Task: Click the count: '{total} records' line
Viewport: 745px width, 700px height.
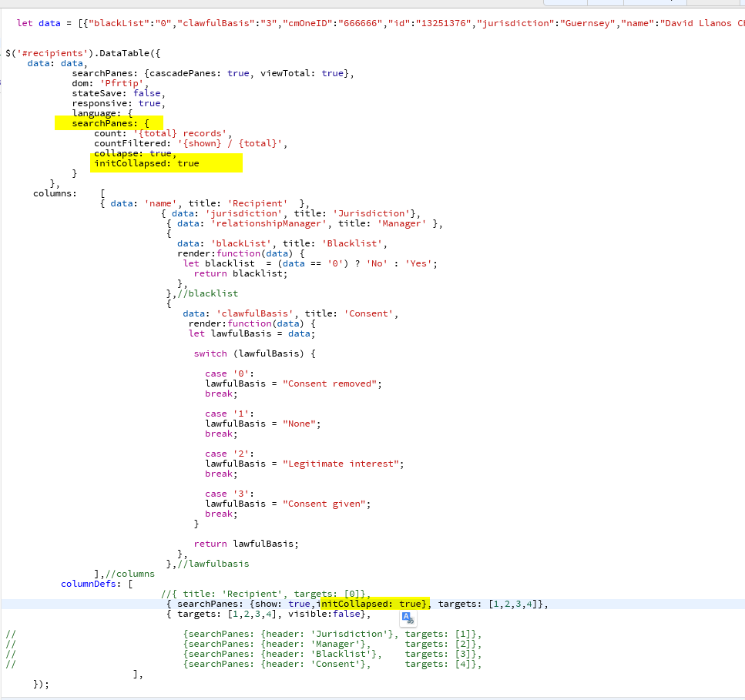Action: (163, 133)
